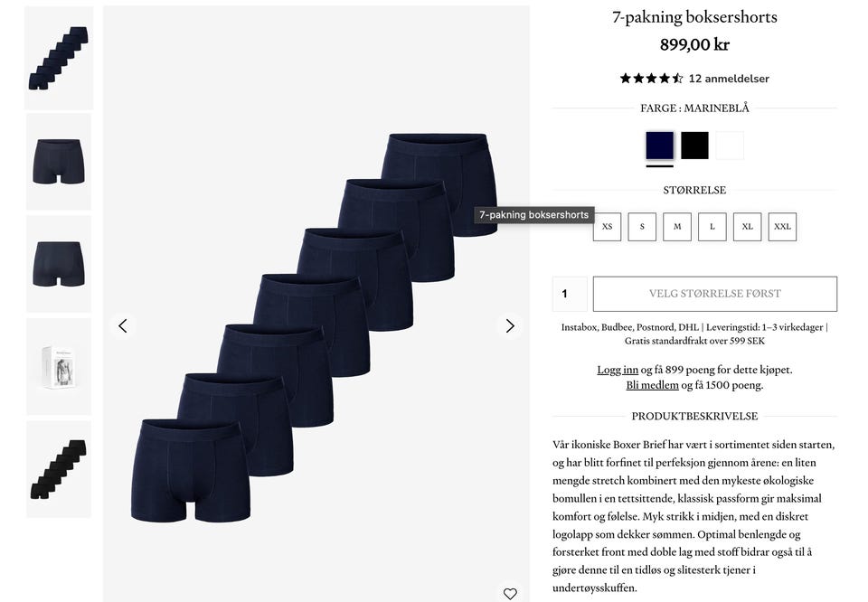
Task: Select size S
Action: [642, 227]
